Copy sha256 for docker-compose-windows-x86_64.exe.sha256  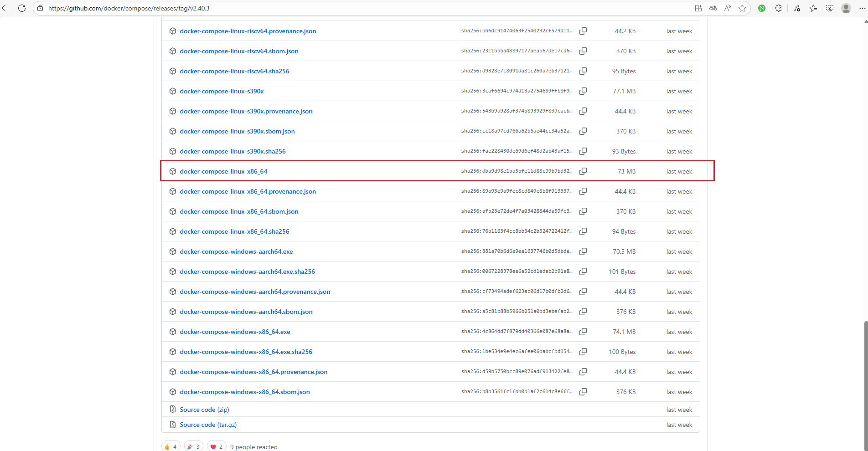(x=583, y=352)
